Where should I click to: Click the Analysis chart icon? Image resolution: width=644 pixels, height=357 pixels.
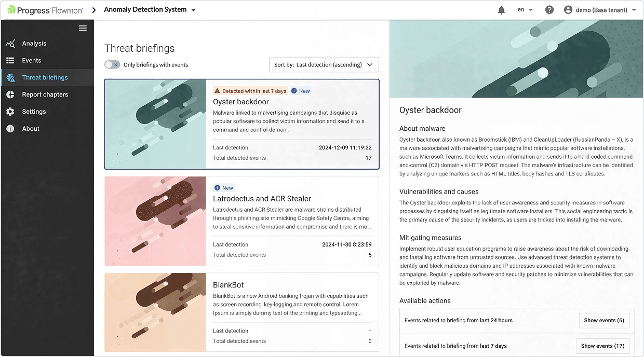(10, 44)
